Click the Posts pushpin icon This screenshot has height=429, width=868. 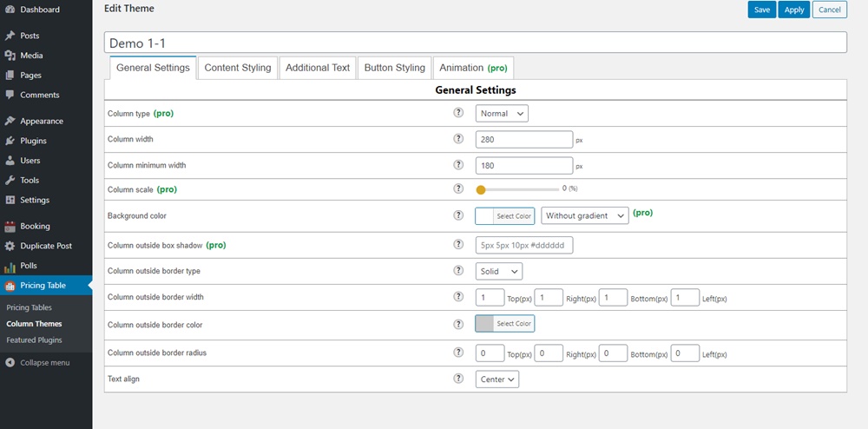[x=10, y=36]
